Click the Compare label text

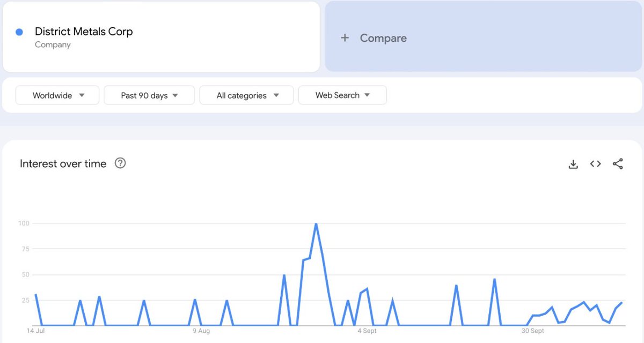[383, 38]
